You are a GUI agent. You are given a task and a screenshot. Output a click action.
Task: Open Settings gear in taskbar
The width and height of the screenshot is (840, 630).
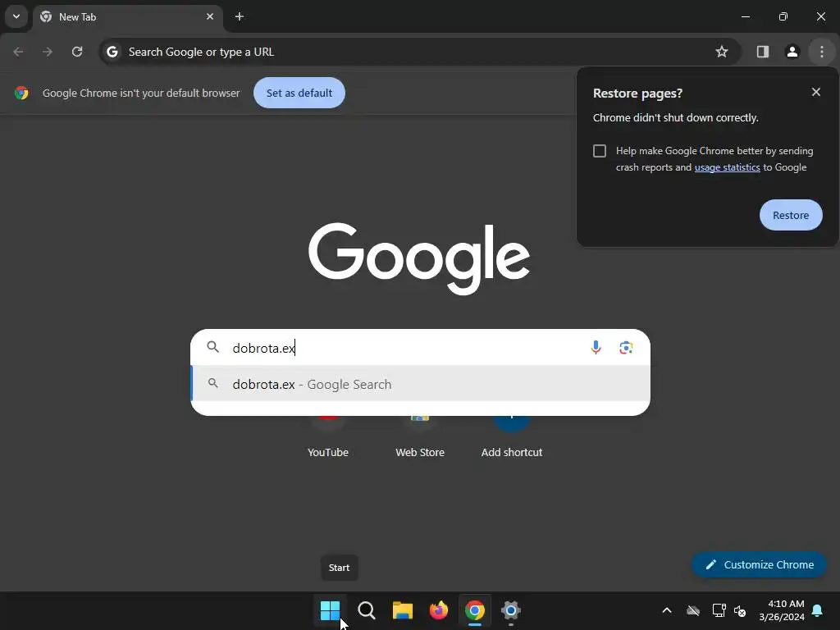pos(511,610)
